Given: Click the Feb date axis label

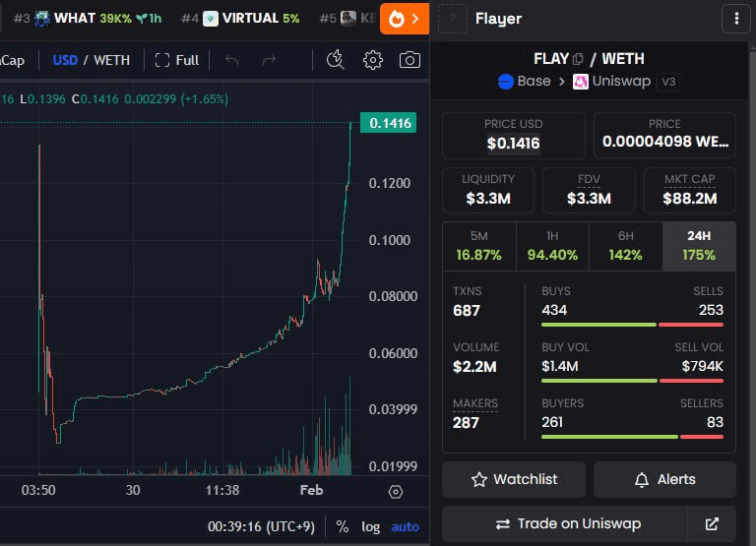Looking at the screenshot, I should (311, 491).
